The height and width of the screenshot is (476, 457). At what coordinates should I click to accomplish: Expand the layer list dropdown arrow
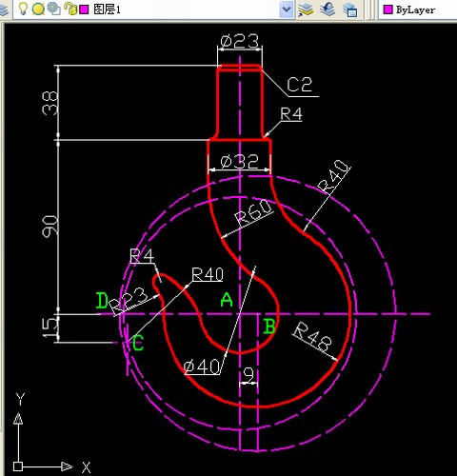pyautogui.click(x=287, y=10)
